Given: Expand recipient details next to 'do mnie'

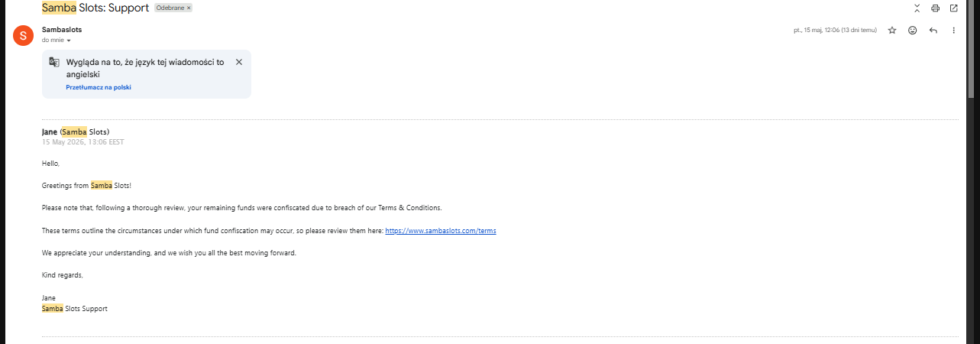Looking at the screenshot, I should [69, 40].
